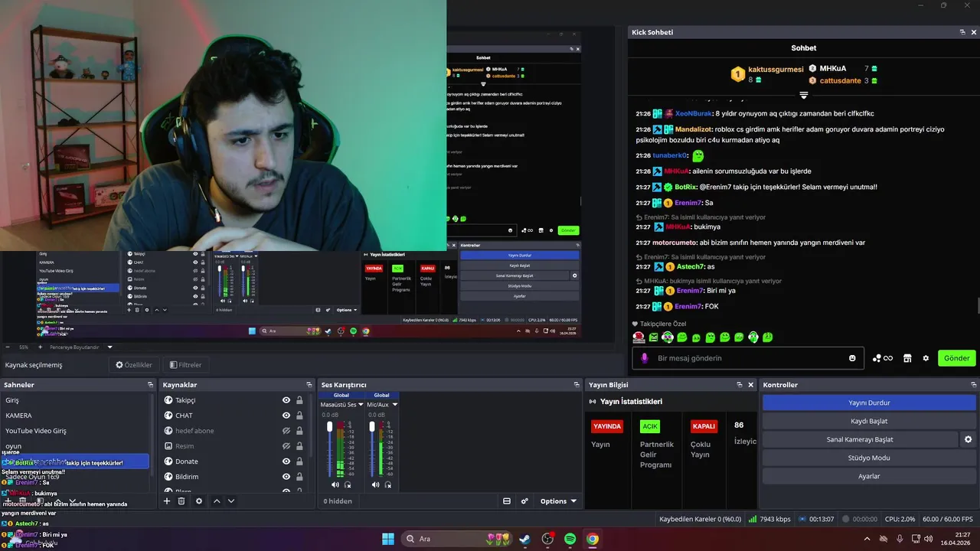980x551 pixels.
Task: Open audio mixer Options dropdown
Action: pyautogui.click(x=558, y=501)
